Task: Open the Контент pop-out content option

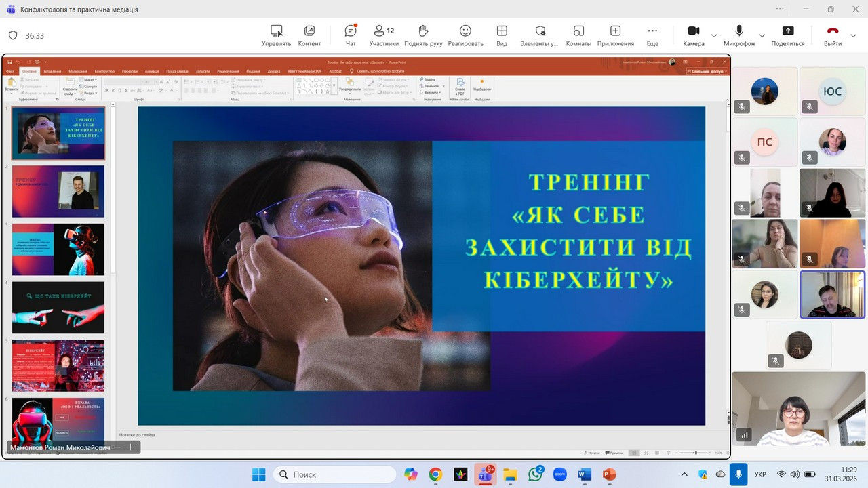Action: 309,35
